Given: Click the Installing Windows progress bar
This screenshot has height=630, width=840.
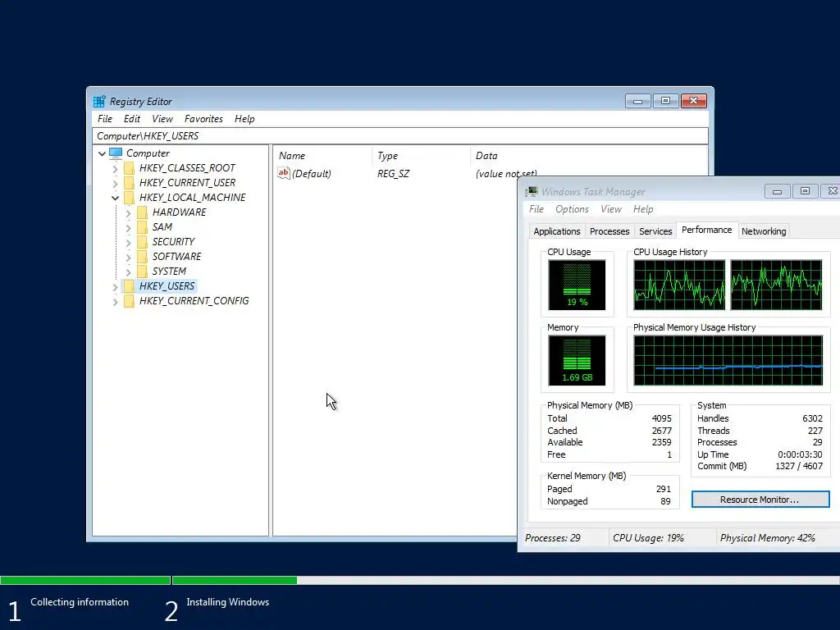Looking at the screenshot, I should pyautogui.click(x=505, y=580).
